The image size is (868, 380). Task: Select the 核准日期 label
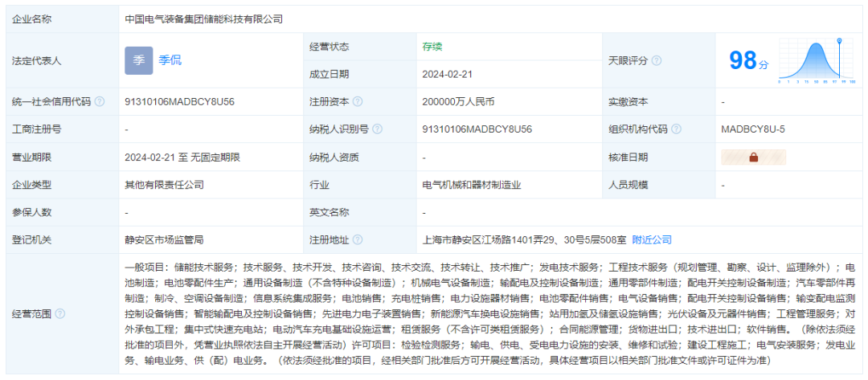tap(628, 157)
